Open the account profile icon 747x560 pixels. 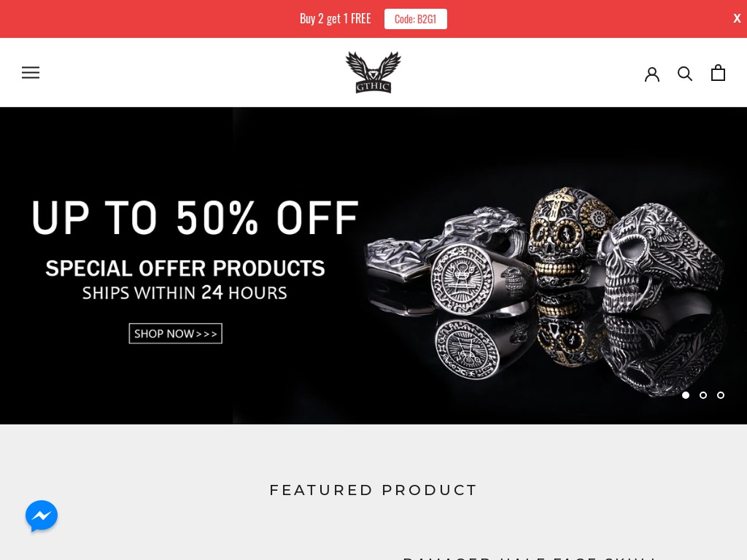click(x=651, y=74)
